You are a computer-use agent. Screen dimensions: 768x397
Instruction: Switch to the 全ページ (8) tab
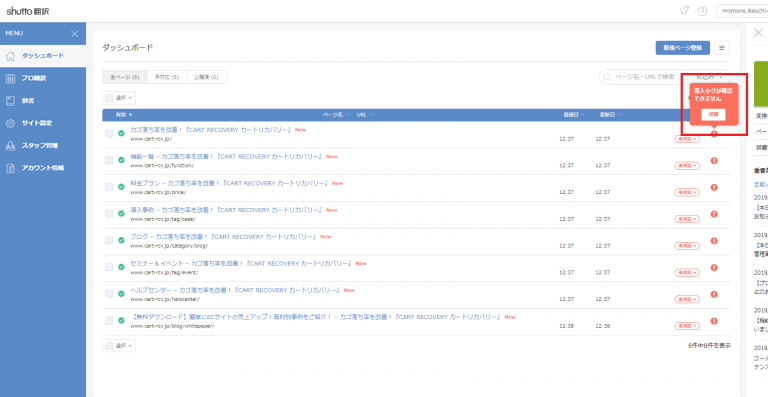(125, 77)
